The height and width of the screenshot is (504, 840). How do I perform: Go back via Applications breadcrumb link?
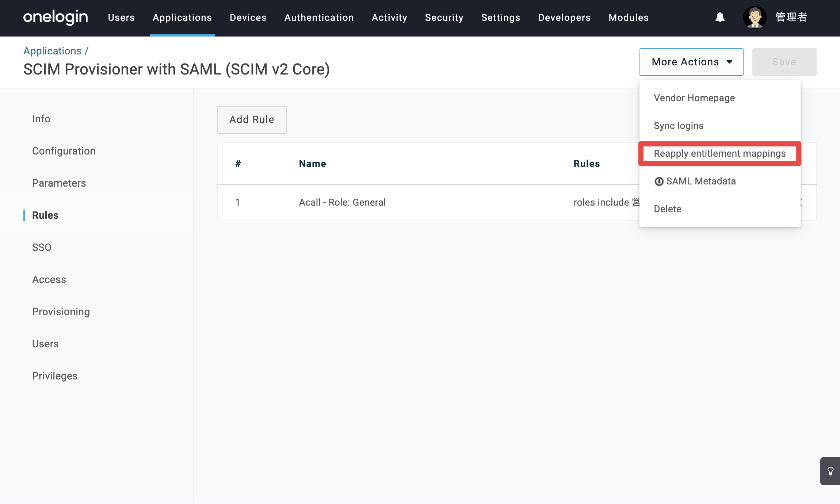click(53, 51)
